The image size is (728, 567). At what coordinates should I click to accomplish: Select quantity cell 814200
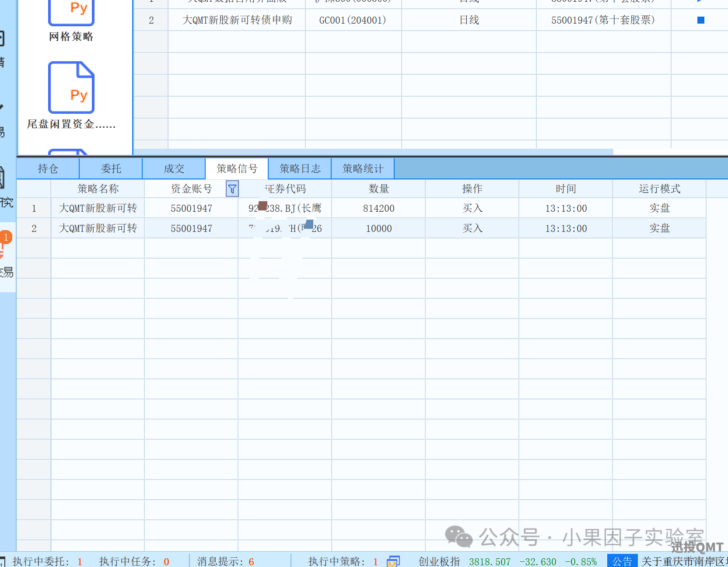379,208
